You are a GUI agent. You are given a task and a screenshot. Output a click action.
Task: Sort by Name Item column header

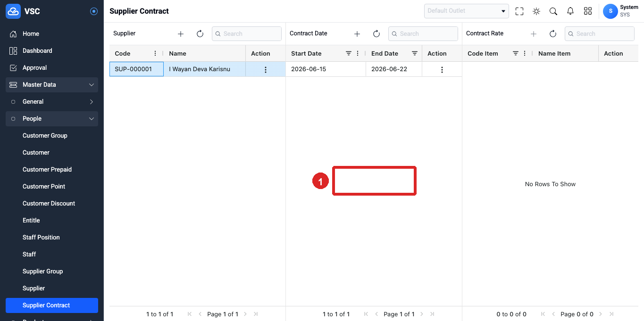tap(554, 53)
